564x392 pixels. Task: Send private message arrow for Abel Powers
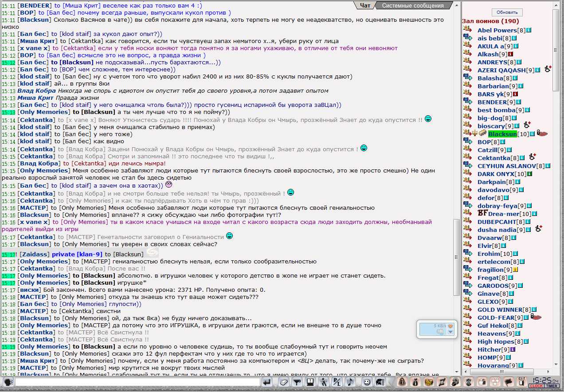click(468, 30)
